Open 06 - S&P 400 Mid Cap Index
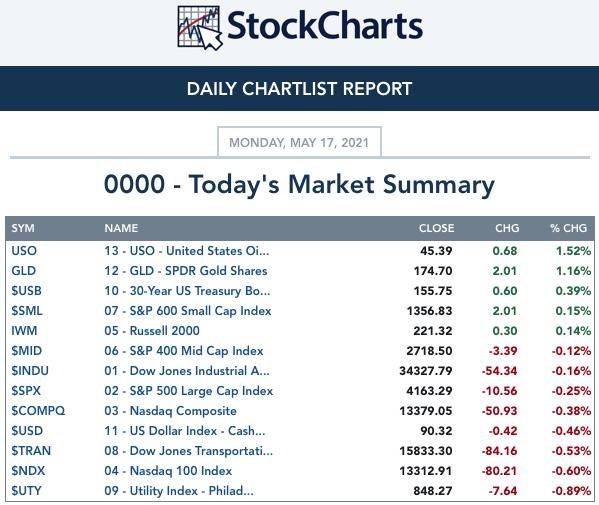The height and width of the screenshot is (505, 599). 184,351
